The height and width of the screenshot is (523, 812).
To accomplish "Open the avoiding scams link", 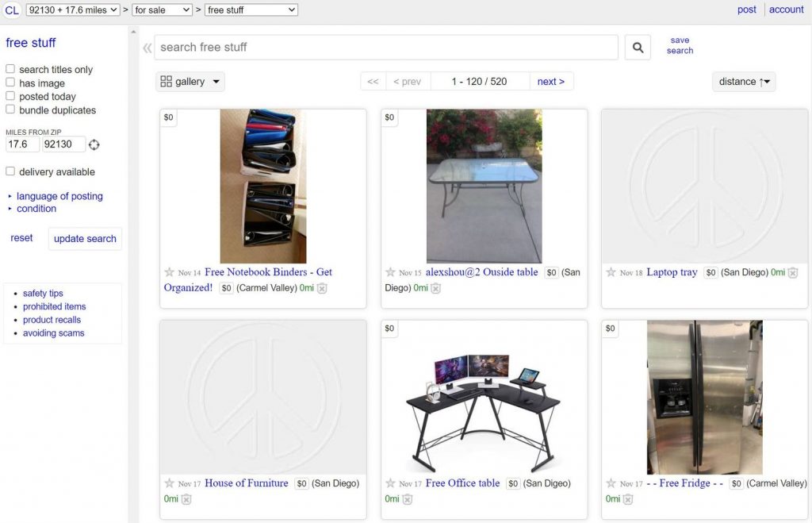I will click(53, 333).
